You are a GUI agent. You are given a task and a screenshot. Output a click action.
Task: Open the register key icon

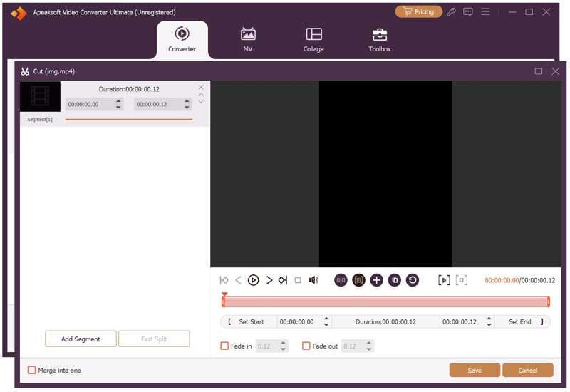pyautogui.click(x=452, y=12)
